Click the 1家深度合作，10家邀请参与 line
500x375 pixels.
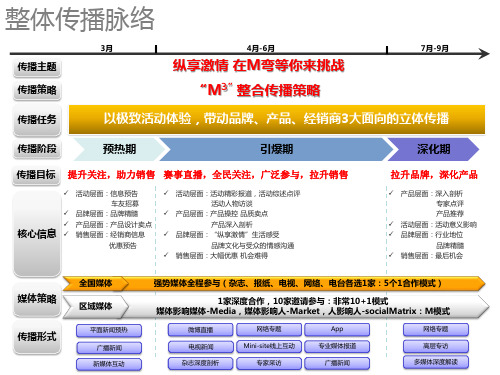(303, 301)
